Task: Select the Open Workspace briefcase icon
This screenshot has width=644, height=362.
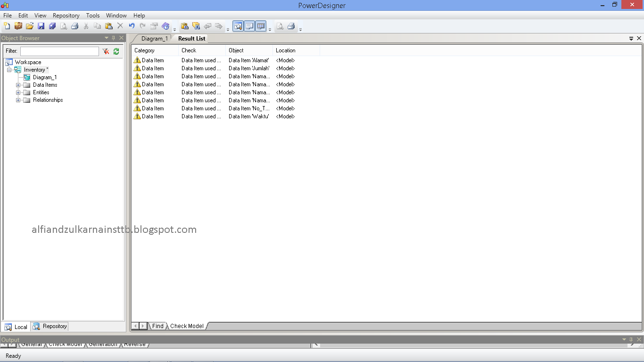Action: 18,26
